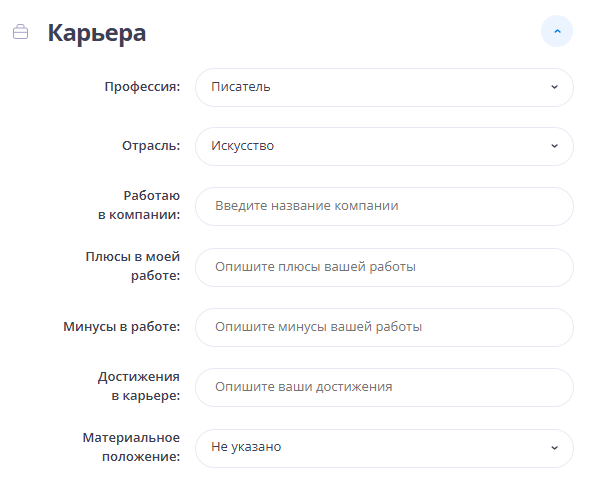Click the 'Достижения в карьере:' label
The width and height of the screenshot is (613, 498).
pos(139,386)
